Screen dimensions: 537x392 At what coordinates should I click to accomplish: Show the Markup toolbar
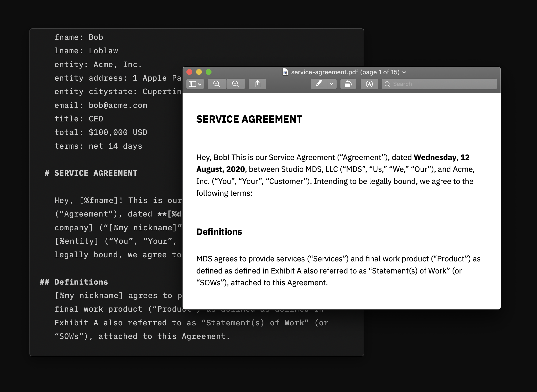pyautogui.click(x=369, y=84)
